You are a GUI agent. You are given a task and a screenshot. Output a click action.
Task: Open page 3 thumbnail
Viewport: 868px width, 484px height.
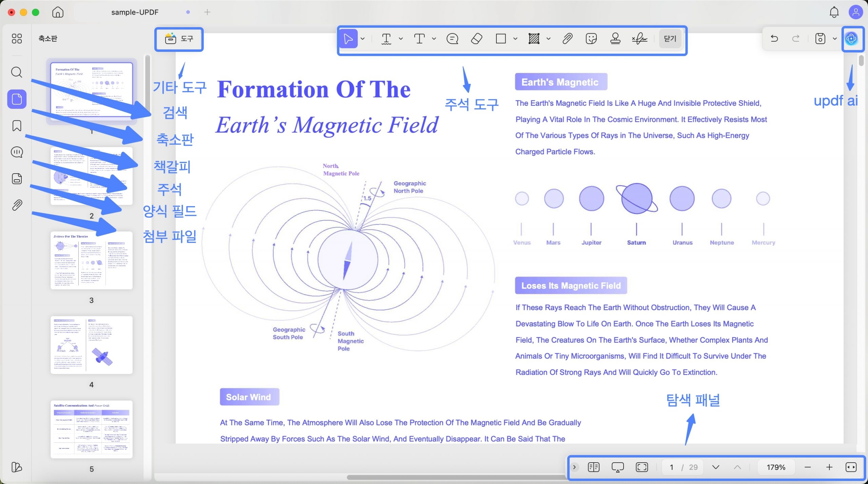click(92, 260)
